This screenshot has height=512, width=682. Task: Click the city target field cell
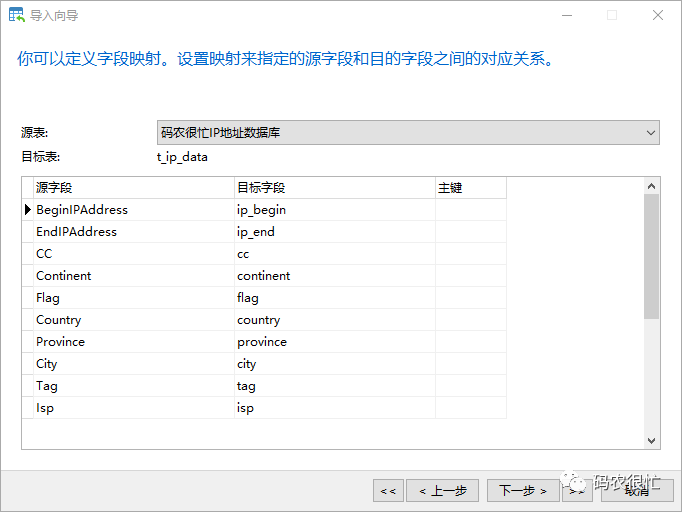335,364
